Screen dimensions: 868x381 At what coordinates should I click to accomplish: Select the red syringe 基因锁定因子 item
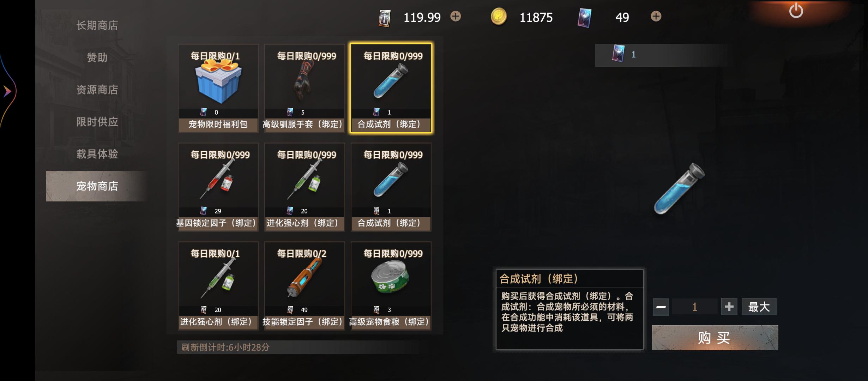[x=218, y=187]
